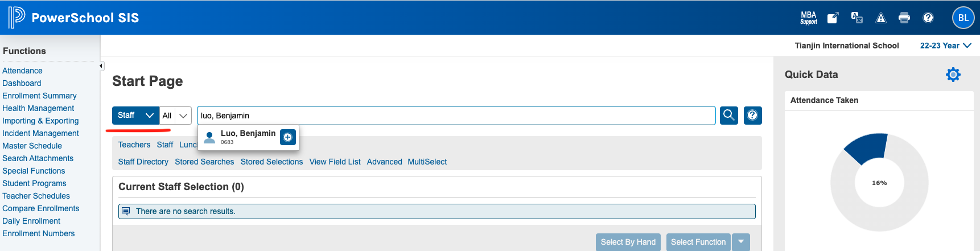This screenshot has width=980, height=251.
Task: Click the Stored Searches link
Action: point(204,162)
